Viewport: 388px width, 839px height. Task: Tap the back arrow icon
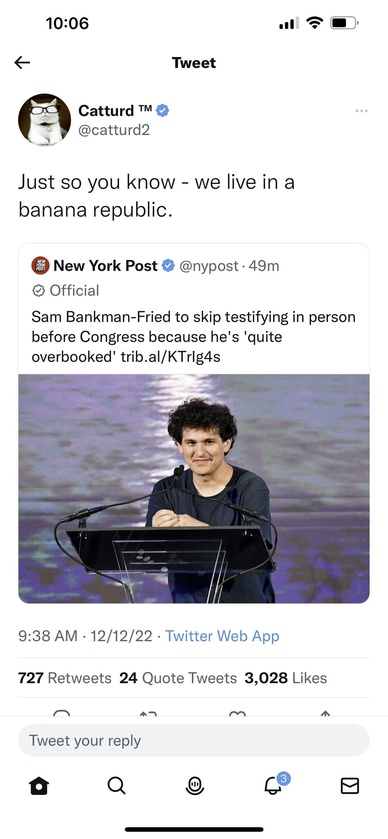[x=22, y=63]
